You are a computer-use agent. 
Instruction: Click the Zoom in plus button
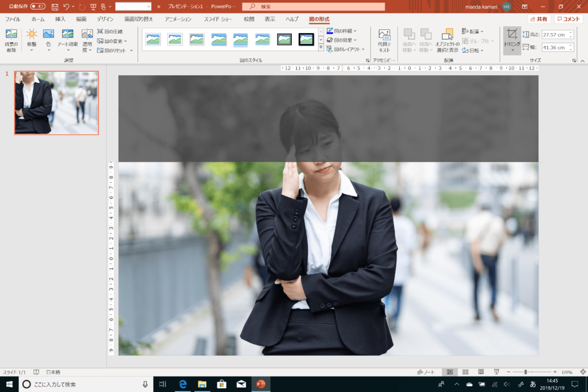[555, 372]
